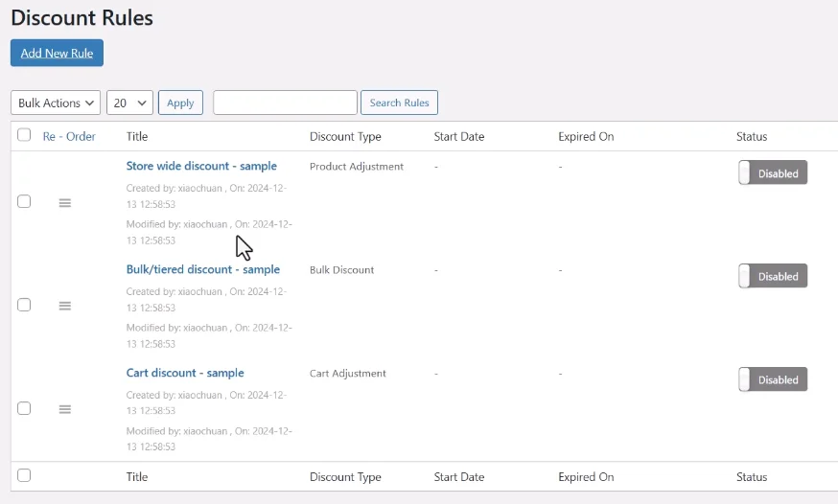Click the Expired On header column
Screen dimensions: 838x504
click(586, 137)
